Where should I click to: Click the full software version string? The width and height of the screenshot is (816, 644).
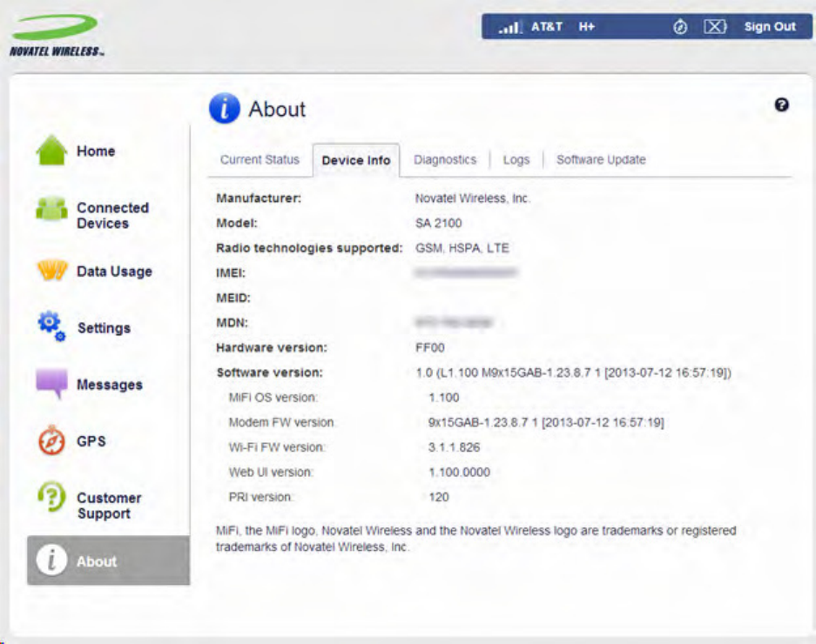tap(574, 372)
